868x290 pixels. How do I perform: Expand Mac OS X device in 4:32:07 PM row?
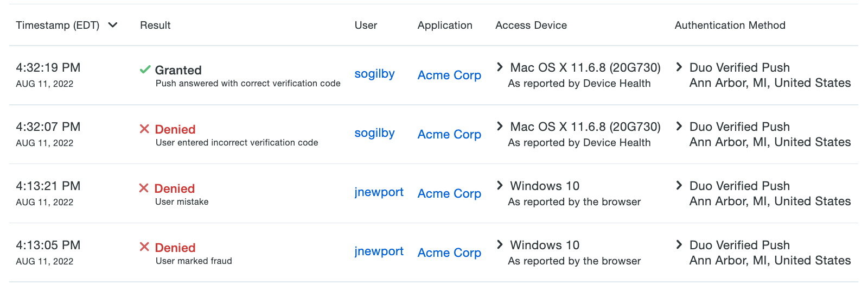click(x=500, y=126)
